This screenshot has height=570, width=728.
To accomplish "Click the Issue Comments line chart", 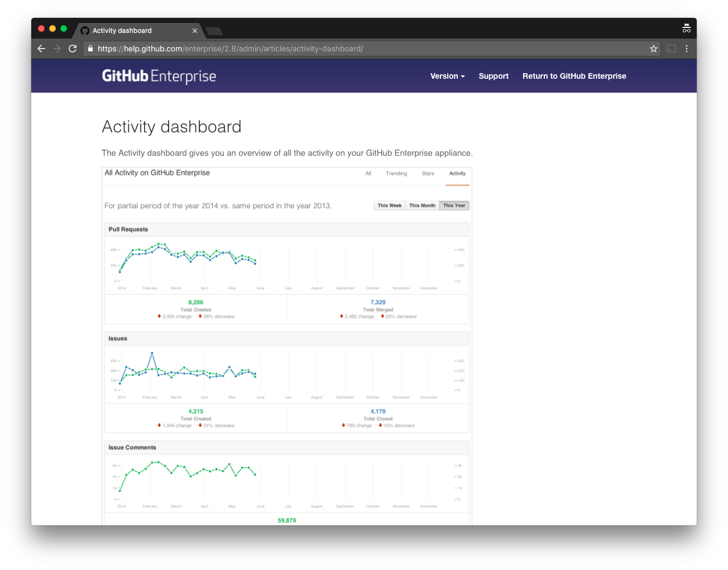I will (x=287, y=483).
